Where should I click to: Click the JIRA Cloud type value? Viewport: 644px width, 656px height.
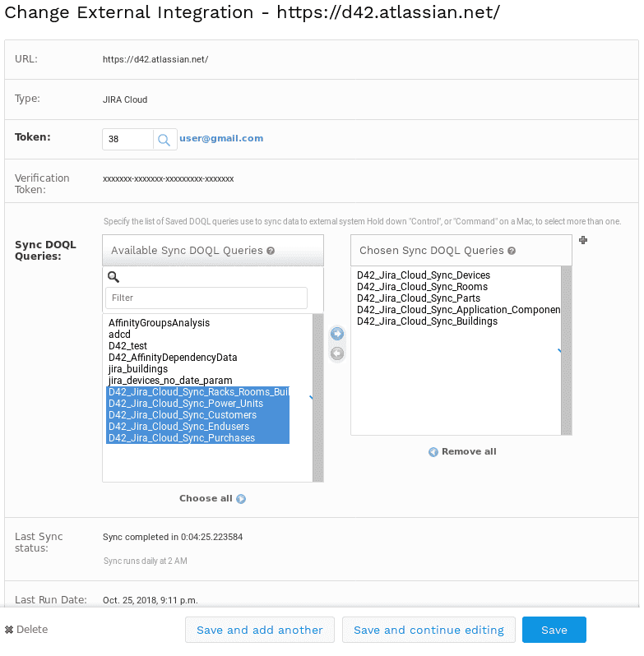125,100
